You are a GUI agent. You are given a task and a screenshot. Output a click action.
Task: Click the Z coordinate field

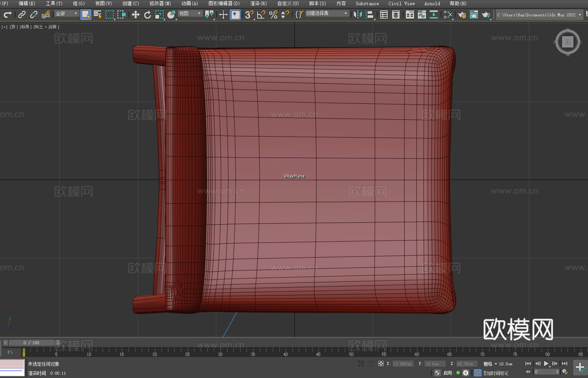[466, 364]
